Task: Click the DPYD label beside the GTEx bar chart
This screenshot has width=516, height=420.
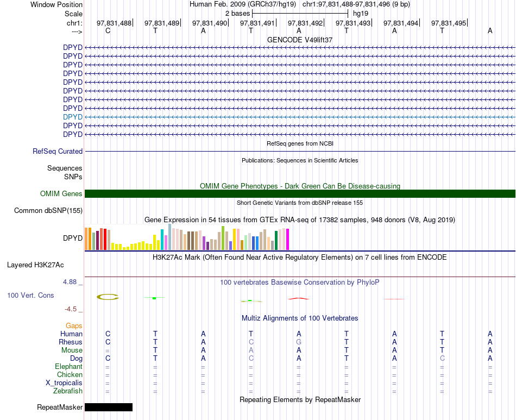Action: [x=73, y=238]
